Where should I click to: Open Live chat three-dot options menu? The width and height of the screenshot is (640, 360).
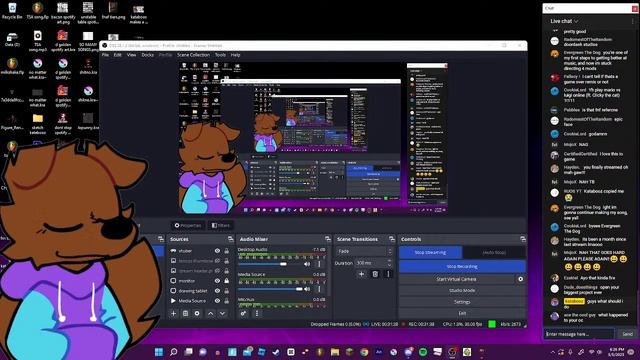coord(633,21)
